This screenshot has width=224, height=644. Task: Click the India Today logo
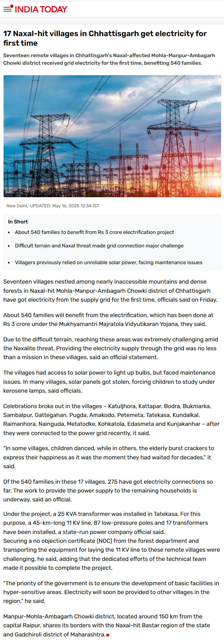pyautogui.click(x=41, y=9)
